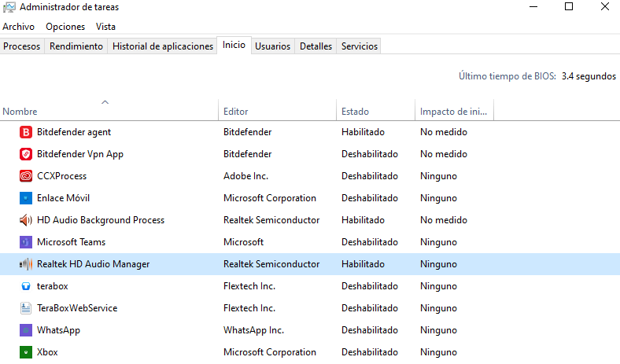Open the Opciones menu
This screenshot has width=620, height=364.
pyautogui.click(x=65, y=27)
